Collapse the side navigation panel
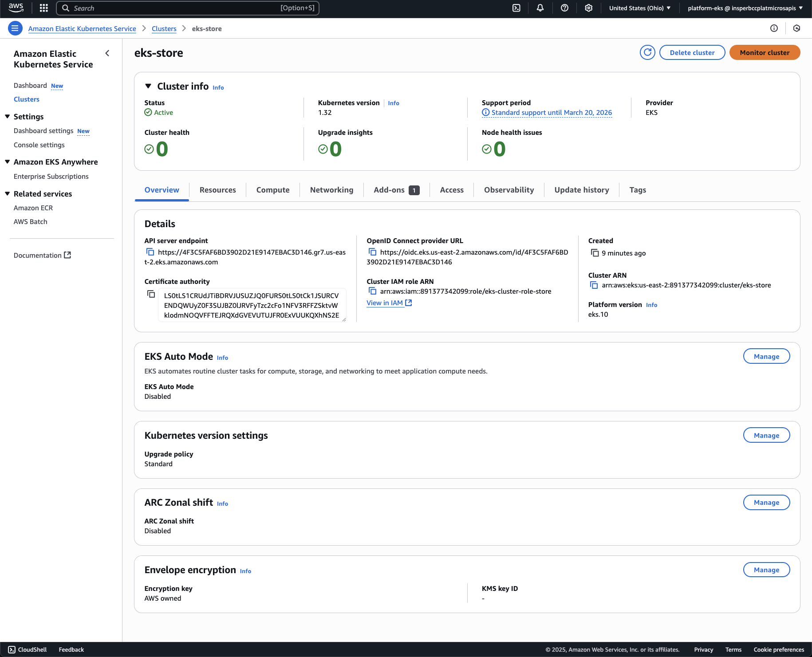 click(x=107, y=53)
